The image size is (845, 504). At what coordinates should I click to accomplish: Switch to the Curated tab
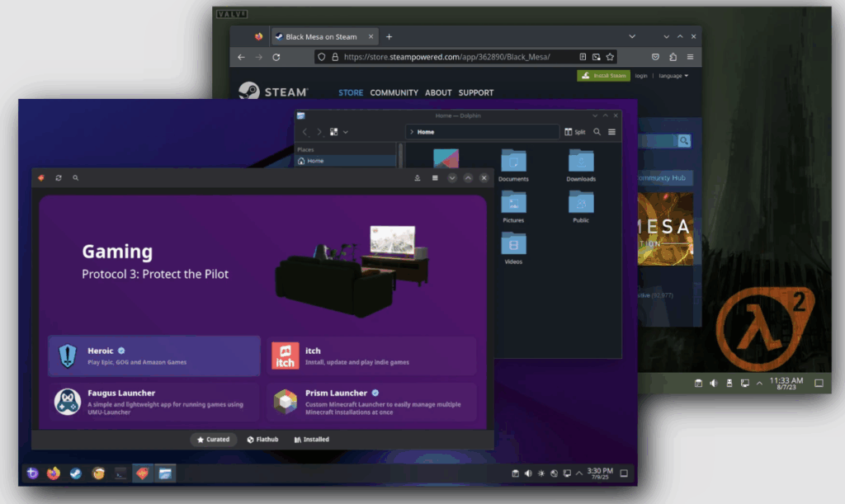(214, 440)
